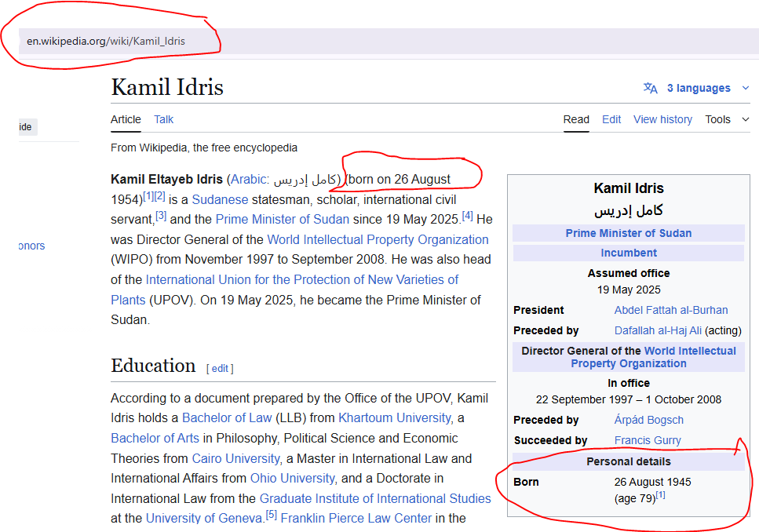
Task: Follow the Sudanese link
Action: click(220, 199)
